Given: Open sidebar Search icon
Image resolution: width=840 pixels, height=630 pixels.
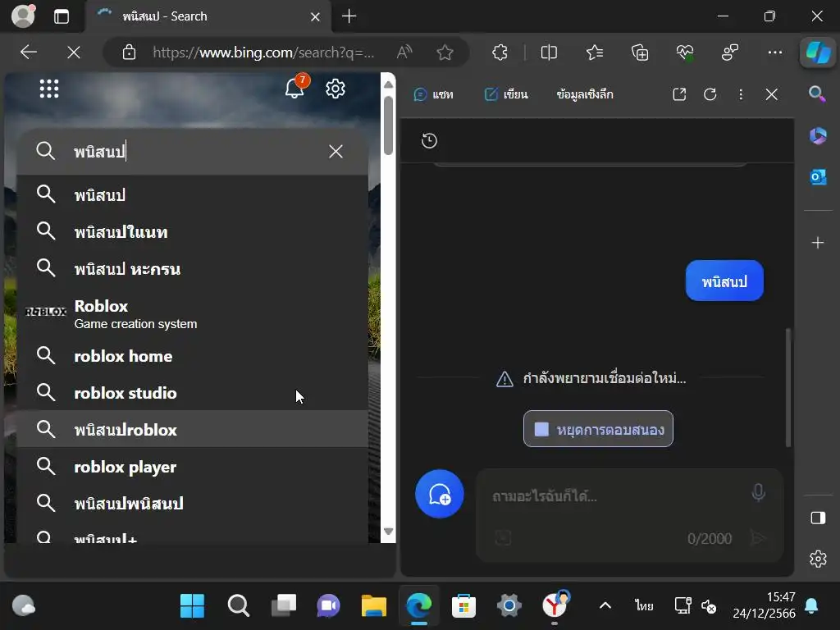Looking at the screenshot, I should [x=817, y=94].
